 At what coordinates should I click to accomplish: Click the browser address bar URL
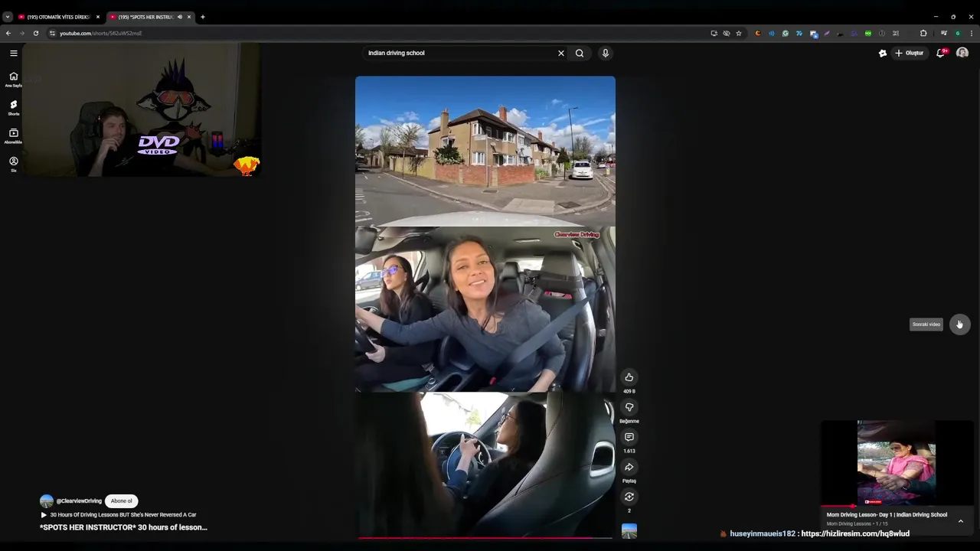tap(100, 33)
